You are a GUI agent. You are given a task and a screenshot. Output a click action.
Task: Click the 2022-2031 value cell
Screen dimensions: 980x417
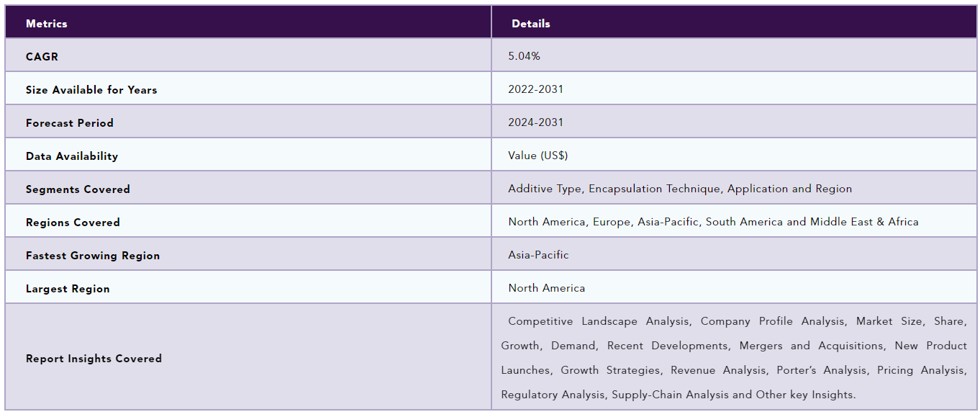pyautogui.click(x=536, y=89)
